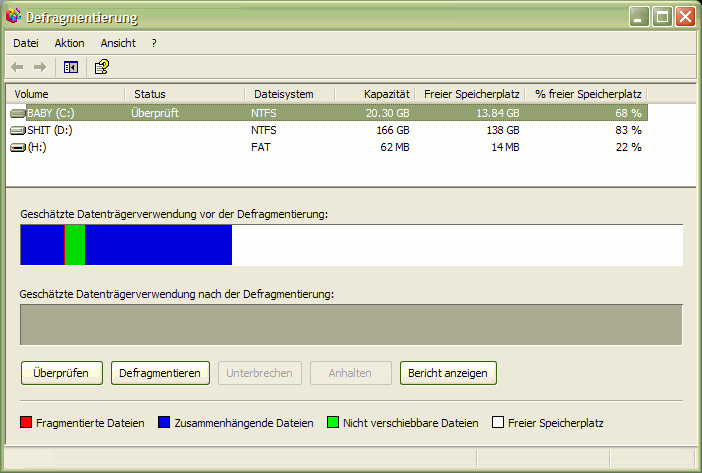Click the Bericht anzeigen button
This screenshot has height=473, width=702.
click(448, 373)
